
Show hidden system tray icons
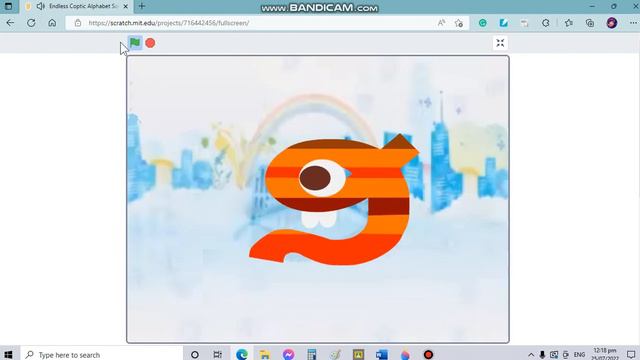click(531, 355)
